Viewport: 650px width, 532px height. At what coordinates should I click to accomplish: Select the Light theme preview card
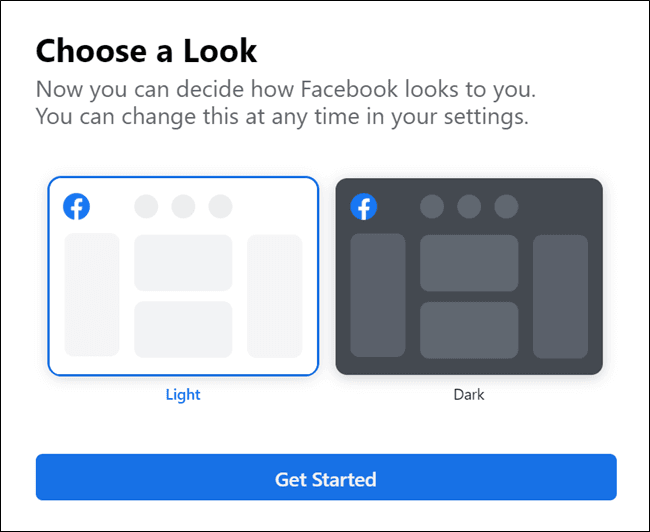[183, 275]
